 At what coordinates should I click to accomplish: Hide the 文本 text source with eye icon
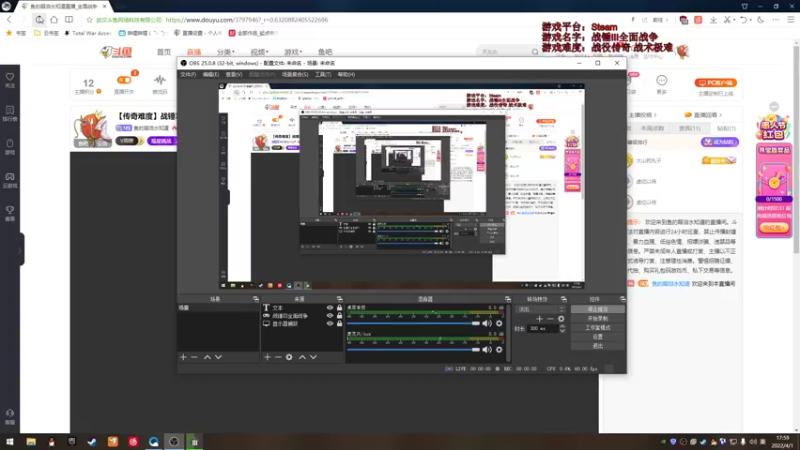pos(330,308)
